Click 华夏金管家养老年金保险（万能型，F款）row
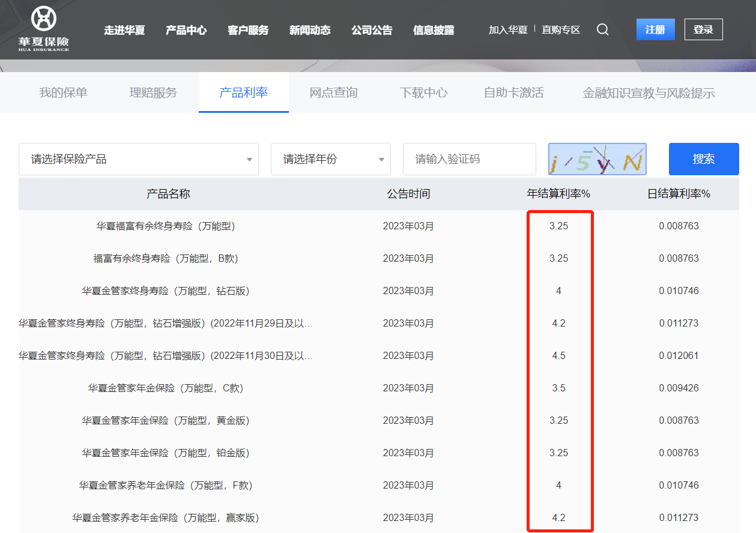Screen dimensions: 756x533 379,486
